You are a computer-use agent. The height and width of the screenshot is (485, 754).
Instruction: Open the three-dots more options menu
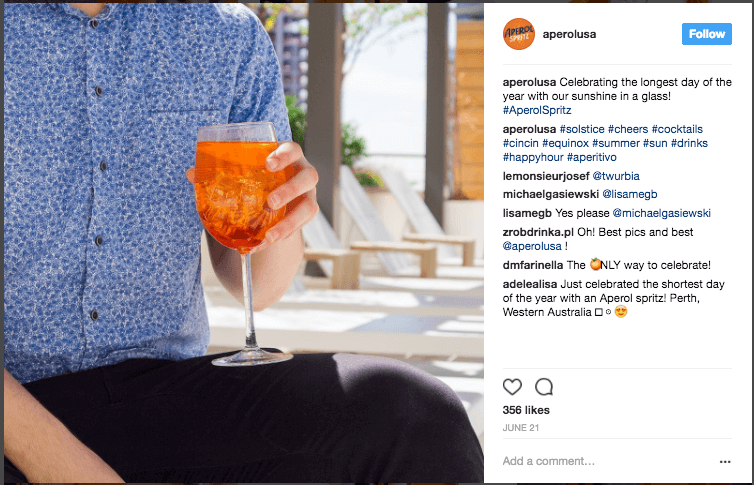coord(725,461)
